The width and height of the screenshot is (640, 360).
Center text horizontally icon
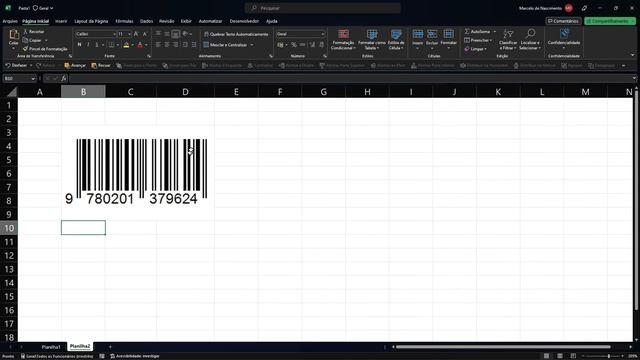click(167, 45)
